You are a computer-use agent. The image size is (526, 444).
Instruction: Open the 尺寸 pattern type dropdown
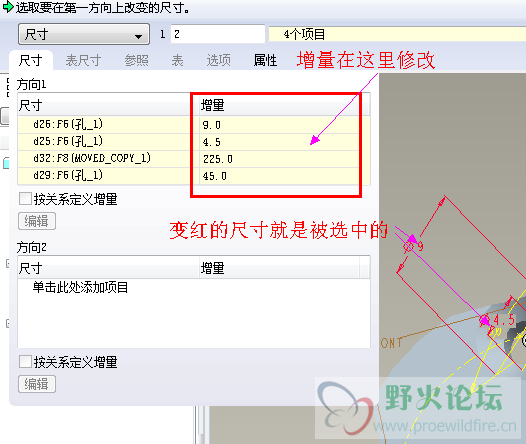(x=84, y=34)
